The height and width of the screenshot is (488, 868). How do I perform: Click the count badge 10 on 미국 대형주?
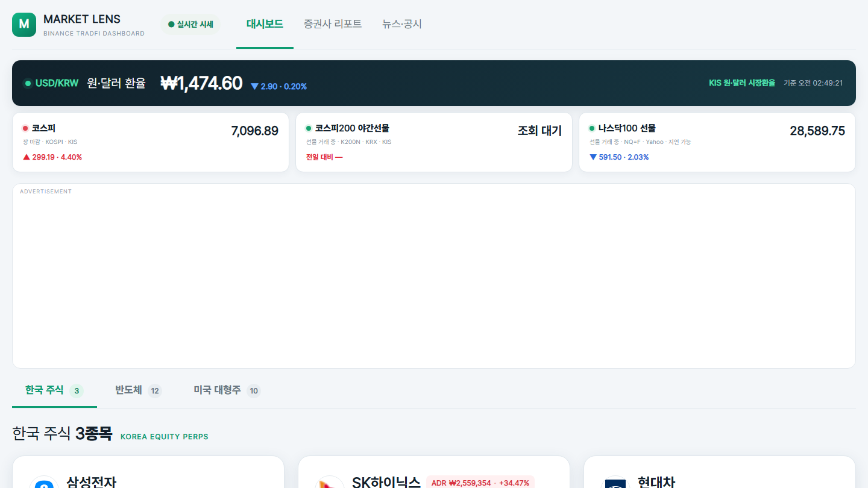pos(254,391)
